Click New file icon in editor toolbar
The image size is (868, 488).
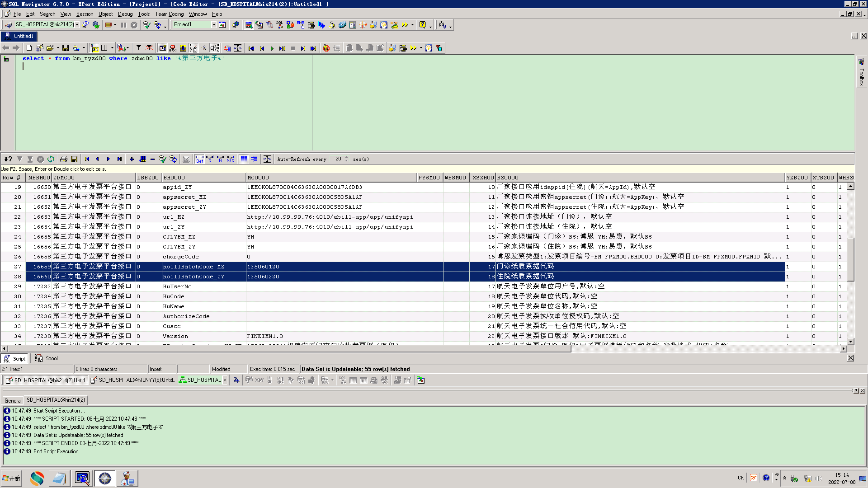(29, 48)
